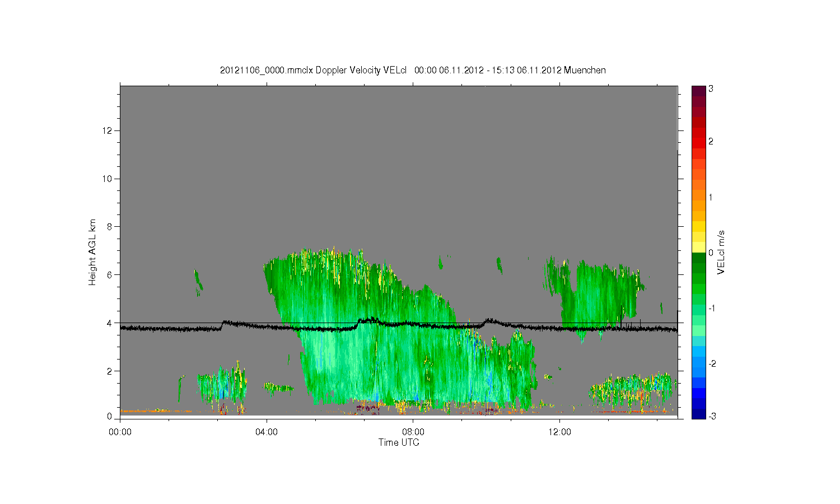The width and height of the screenshot is (840, 504).
Task: Click the "Height AGL km" y-axis label
Action: tap(92, 252)
